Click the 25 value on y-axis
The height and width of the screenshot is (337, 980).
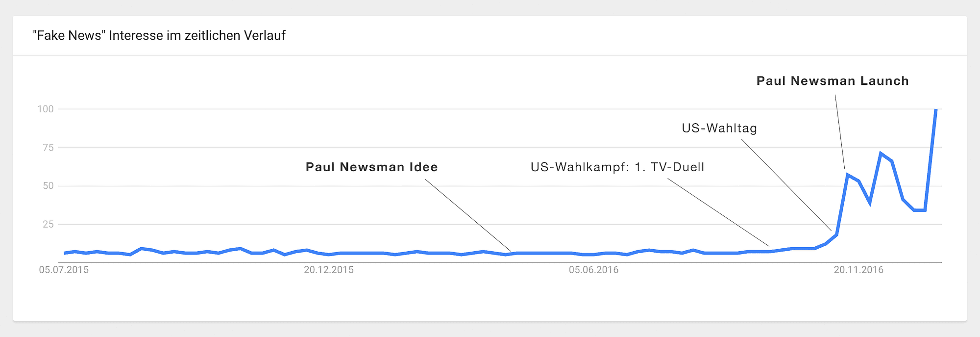(48, 224)
